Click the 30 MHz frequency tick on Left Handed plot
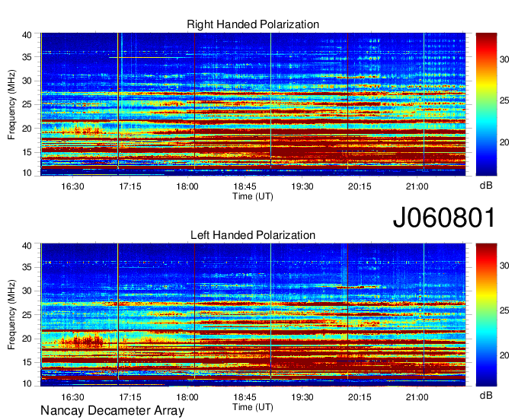This screenshot has width=518, height=420. pos(27,291)
